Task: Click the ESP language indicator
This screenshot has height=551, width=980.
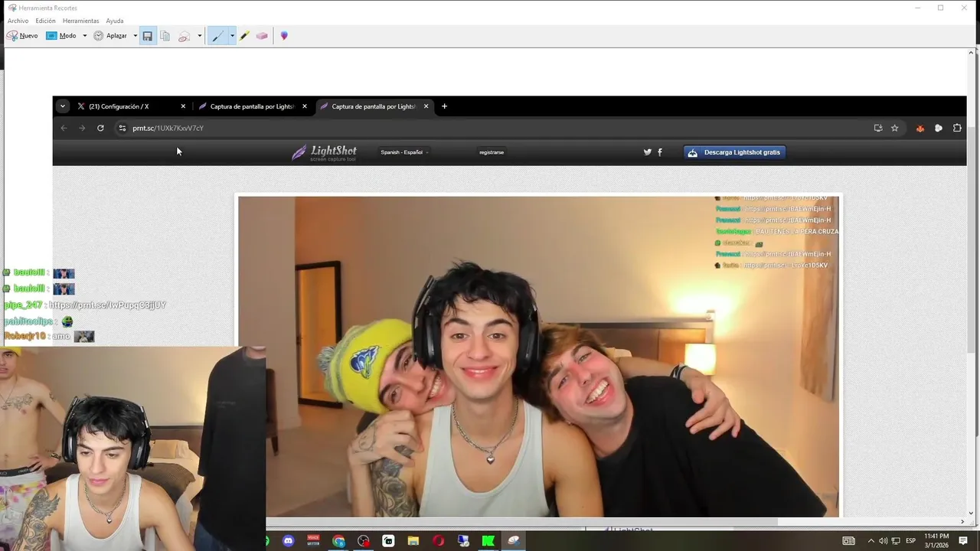Action: pyautogui.click(x=911, y=541)
